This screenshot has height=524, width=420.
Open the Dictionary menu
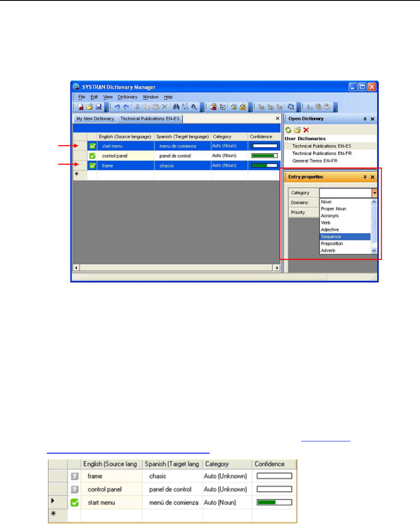point(127,97)
